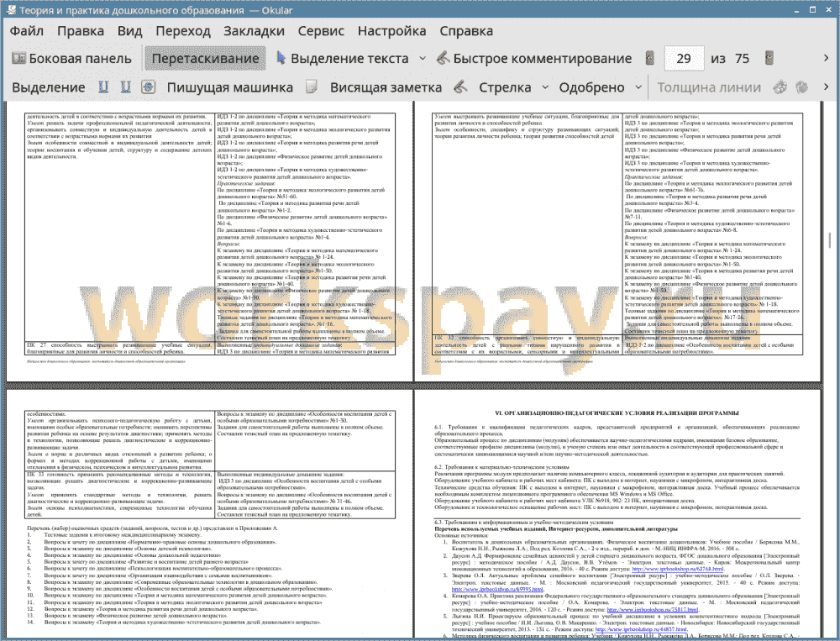The image size is (840, 641).
Task: Expand the main toolbar overflow chevron
Action: point(826,58)
